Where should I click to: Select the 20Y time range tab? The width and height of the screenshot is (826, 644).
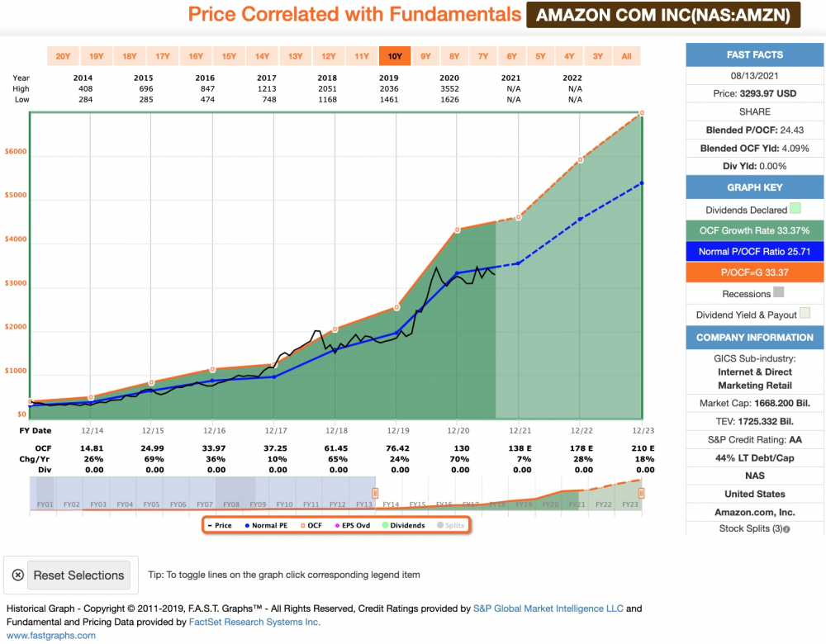coord(64,56)
